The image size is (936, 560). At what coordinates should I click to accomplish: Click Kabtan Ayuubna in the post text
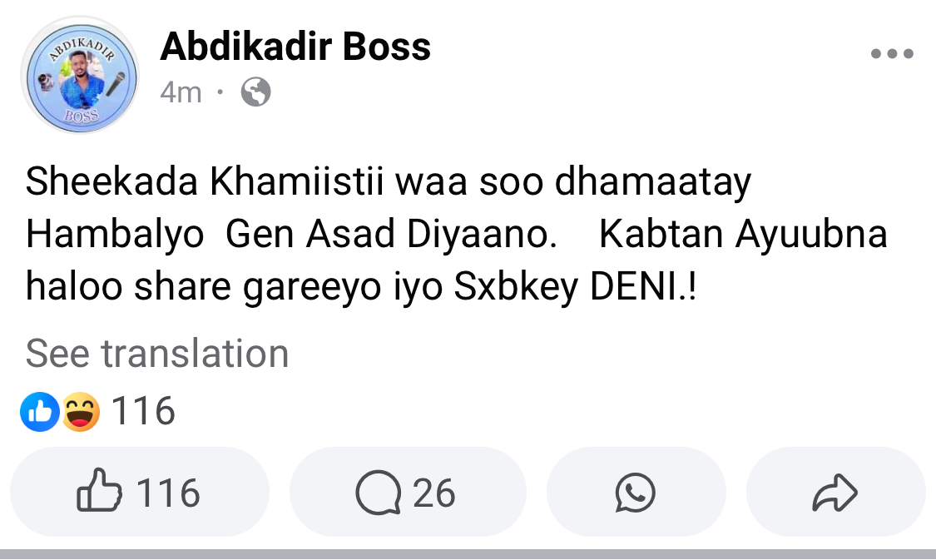pyautogui.click(x=743, y=235)
